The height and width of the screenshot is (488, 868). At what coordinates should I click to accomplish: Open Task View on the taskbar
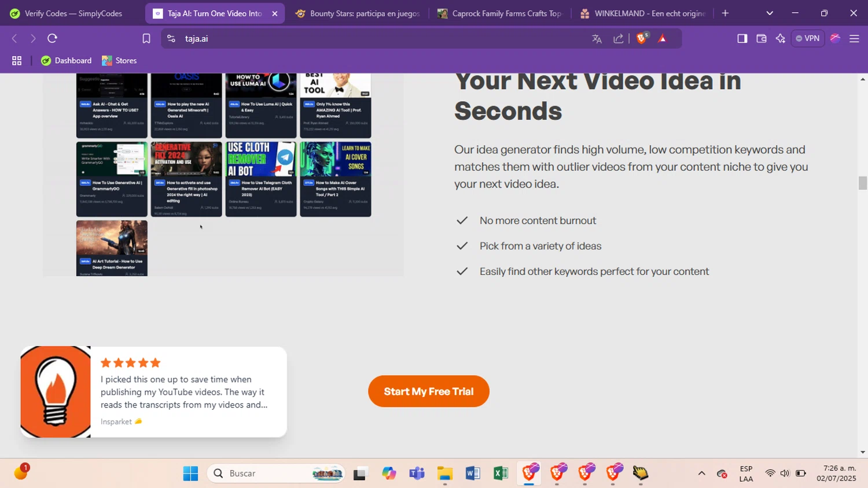pos(361,474)
